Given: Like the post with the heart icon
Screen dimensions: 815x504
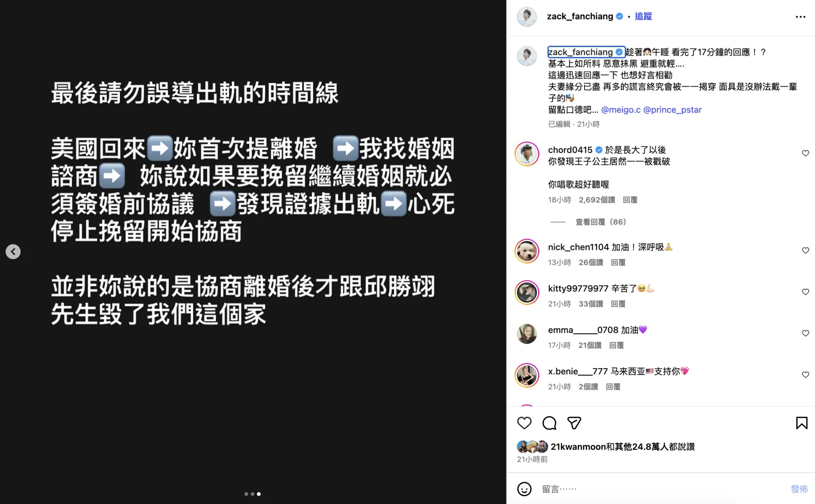Looking at the screenshot, I should pos(524,423).
